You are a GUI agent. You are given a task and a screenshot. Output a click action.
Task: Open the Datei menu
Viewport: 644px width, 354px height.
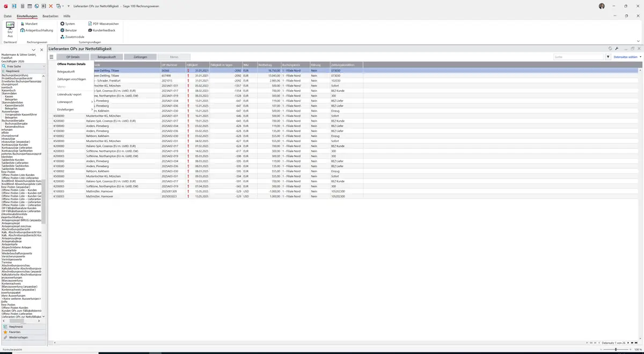pyautogui.click(x=8, y=17)
